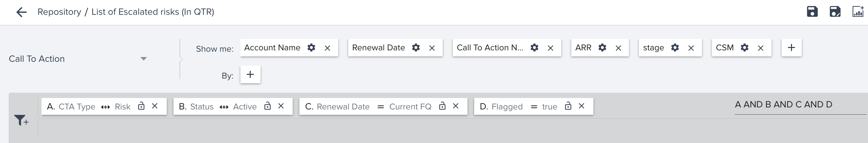Remove the Renewal Date Current FQ filter
The width and height of the screenshot is (868, 143).
[455, 106]
